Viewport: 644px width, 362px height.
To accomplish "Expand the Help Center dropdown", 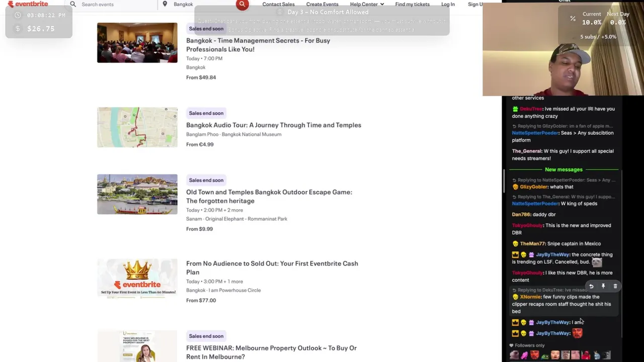I will tap(367, 4).
